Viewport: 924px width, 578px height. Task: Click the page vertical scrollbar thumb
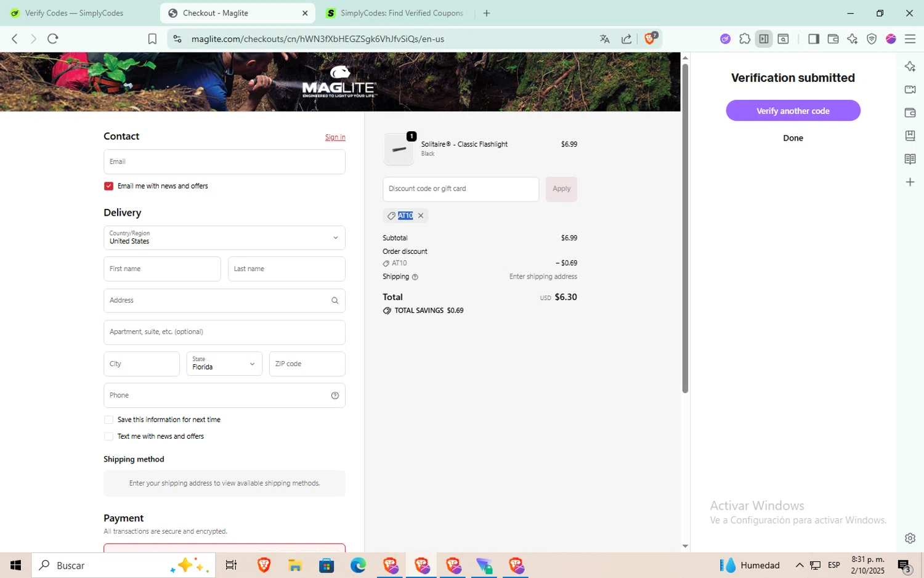(685, 228)
